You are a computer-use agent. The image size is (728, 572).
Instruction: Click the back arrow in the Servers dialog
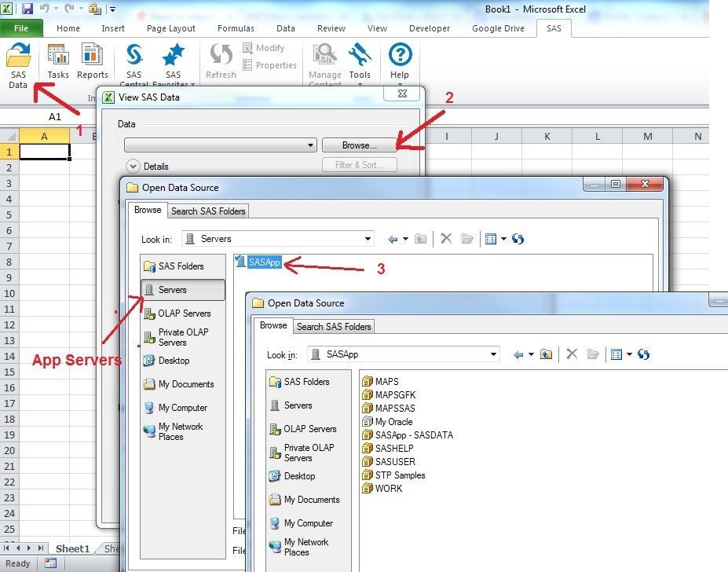point(393,239)
